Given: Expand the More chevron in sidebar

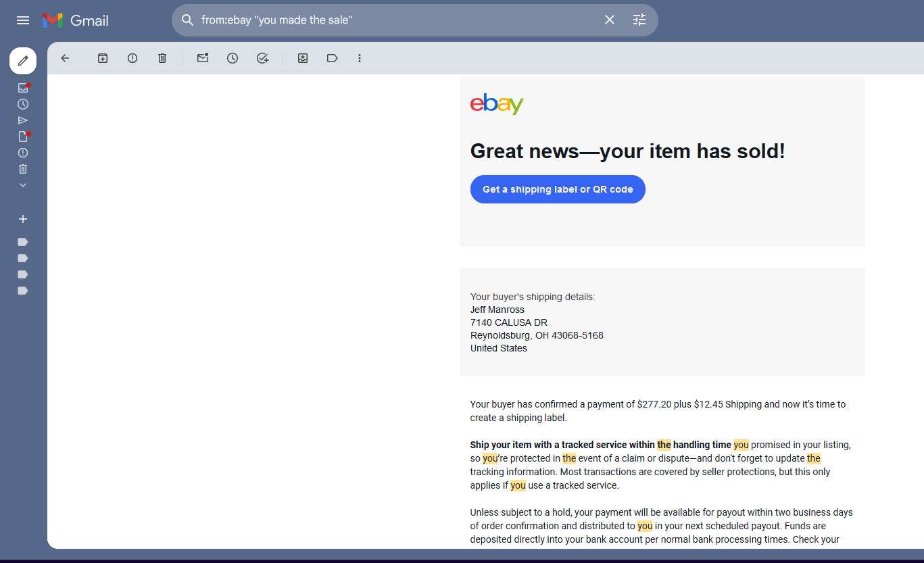Looking at the screenshot, I should pyautogui.click(x=23, y=185).
